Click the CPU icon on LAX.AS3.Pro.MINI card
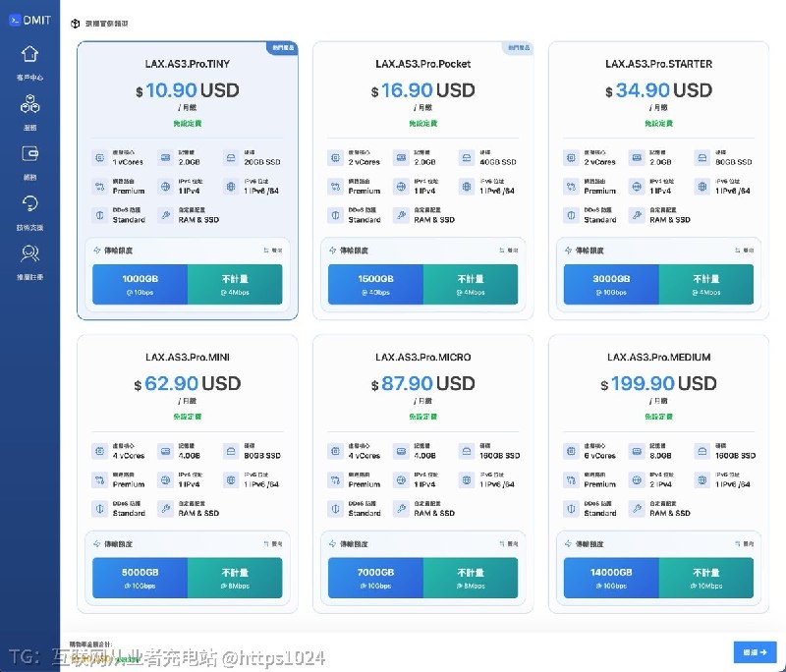 [100, 451]
